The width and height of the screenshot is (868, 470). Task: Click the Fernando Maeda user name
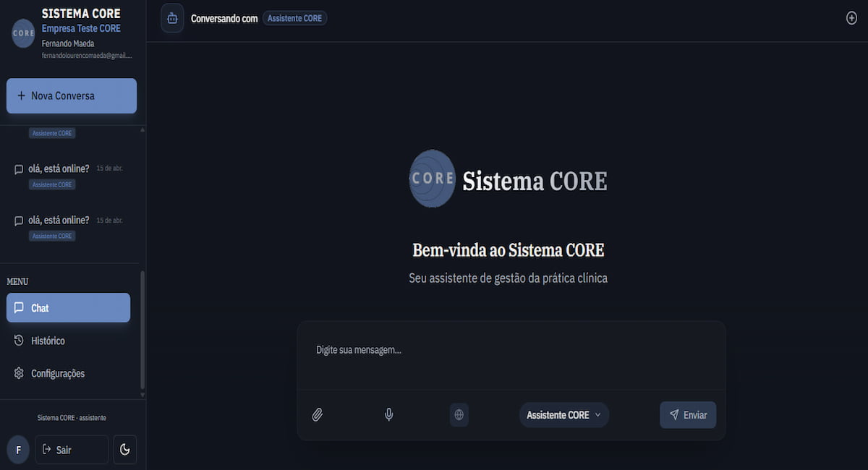coord(68,43)
